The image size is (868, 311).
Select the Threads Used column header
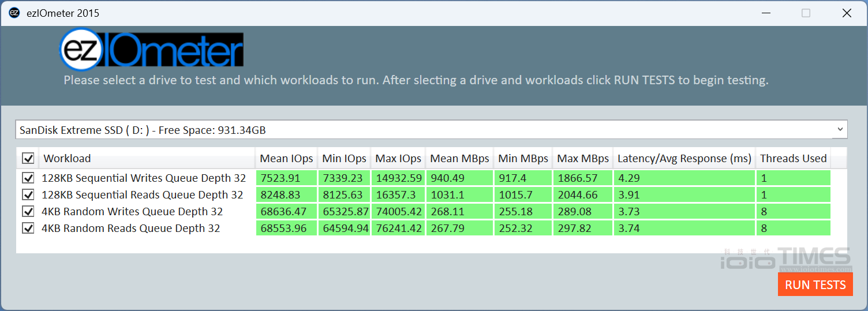tap(793, 158)
